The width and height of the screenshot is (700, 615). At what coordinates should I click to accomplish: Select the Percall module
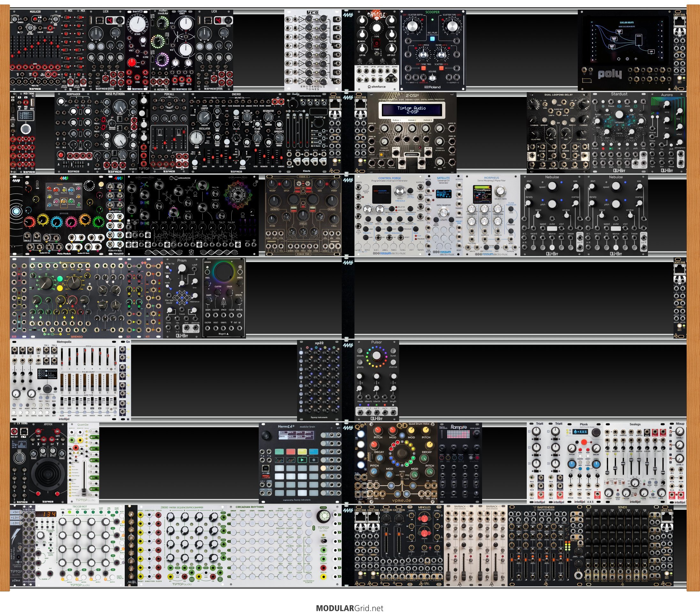tap(169, 133)
